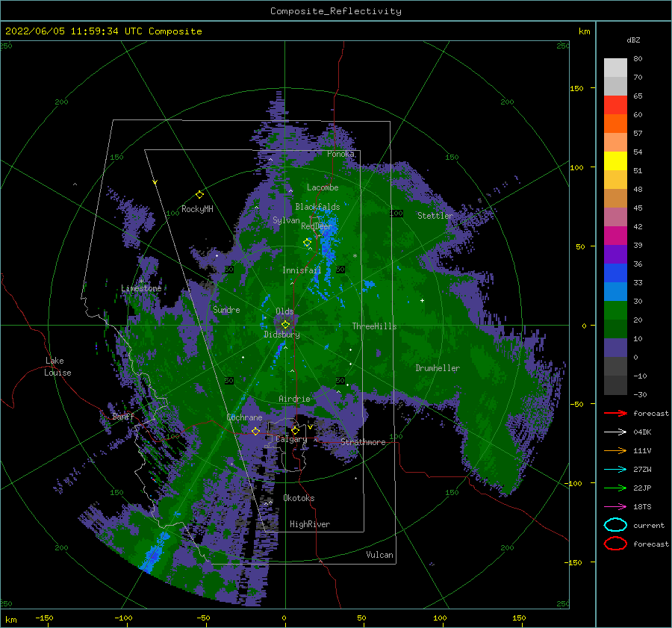Click the Vulcan city label
Viewport: 672px width, 628px height.
[379, 555]
